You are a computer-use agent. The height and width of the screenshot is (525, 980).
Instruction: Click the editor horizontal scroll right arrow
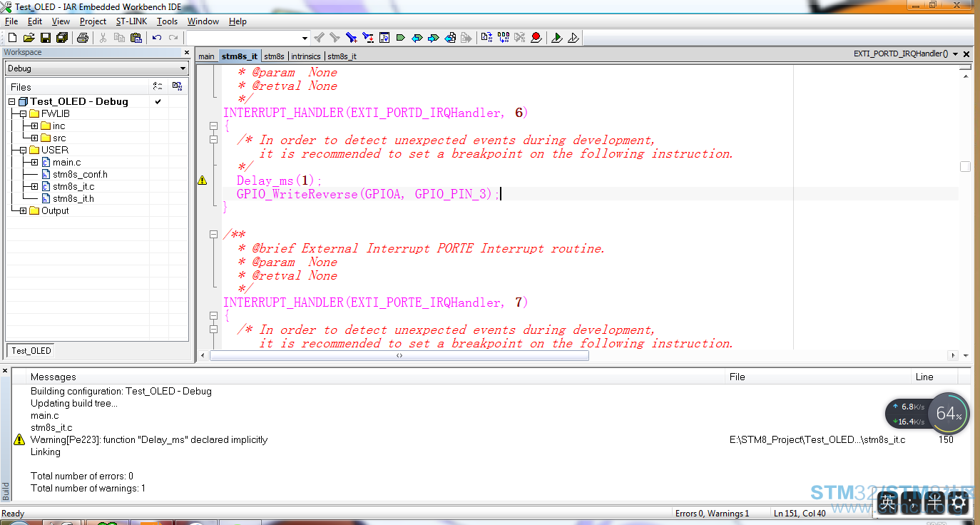click(x=953, y=355)
